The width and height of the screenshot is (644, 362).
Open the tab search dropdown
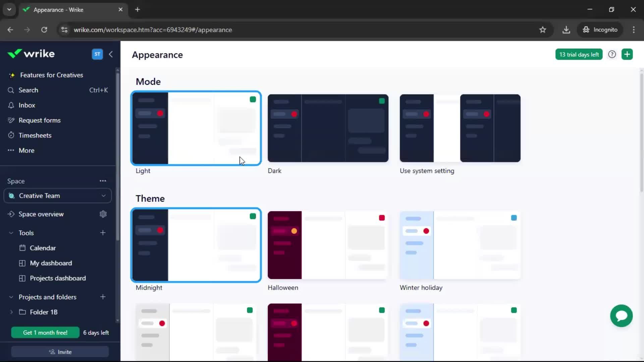[x=9, y=10]
